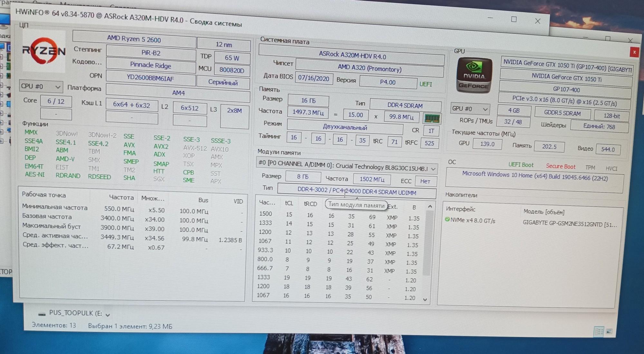Click the tRFC value 525
Viewport: 644px width, 354px height.
[x=429, y=143]
